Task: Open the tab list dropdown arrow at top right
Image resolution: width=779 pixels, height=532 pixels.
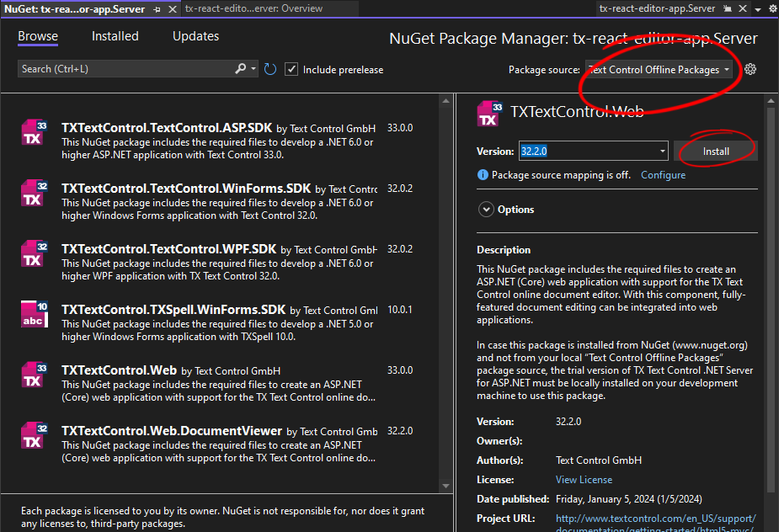Action: click(758, 9)
